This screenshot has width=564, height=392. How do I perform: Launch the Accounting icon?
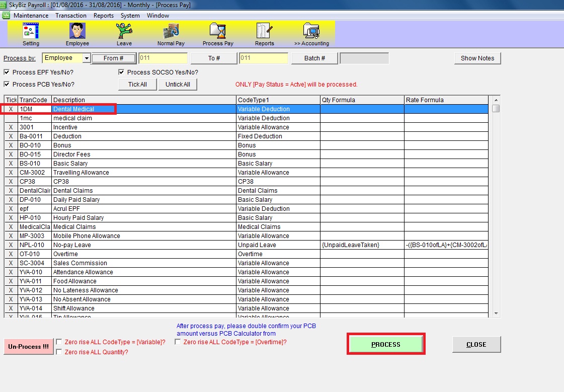click(311, 31)
